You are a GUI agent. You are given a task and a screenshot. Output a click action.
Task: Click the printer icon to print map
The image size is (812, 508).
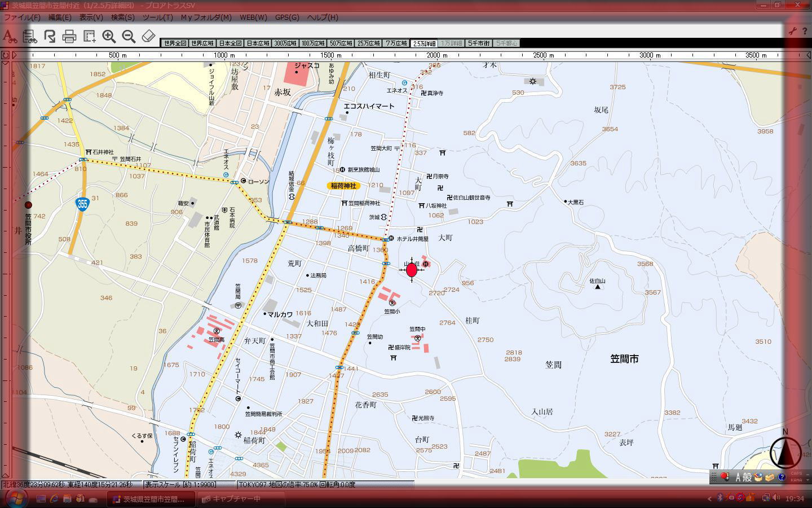coord(69,37)
